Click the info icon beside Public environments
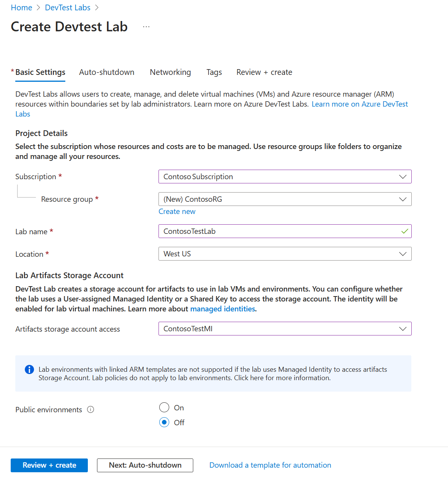This screenshot has height=486, width=448. coord(91,409)
